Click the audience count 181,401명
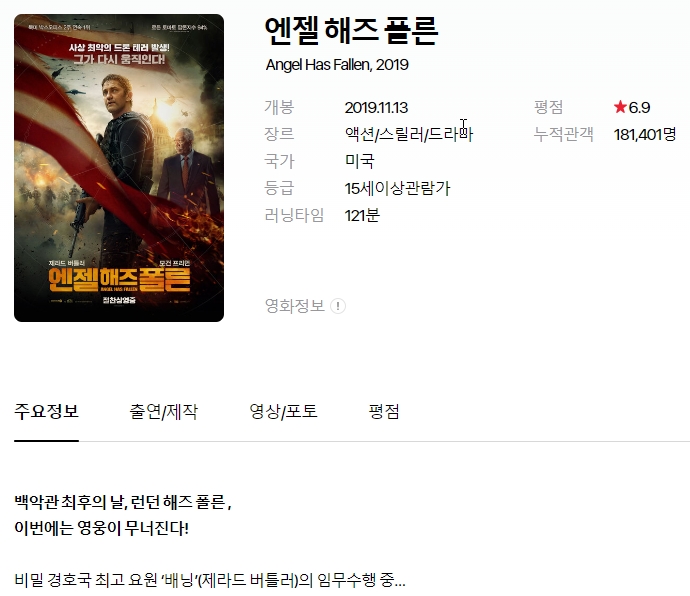This screenshot has width=690, height=596. (645, 134)
